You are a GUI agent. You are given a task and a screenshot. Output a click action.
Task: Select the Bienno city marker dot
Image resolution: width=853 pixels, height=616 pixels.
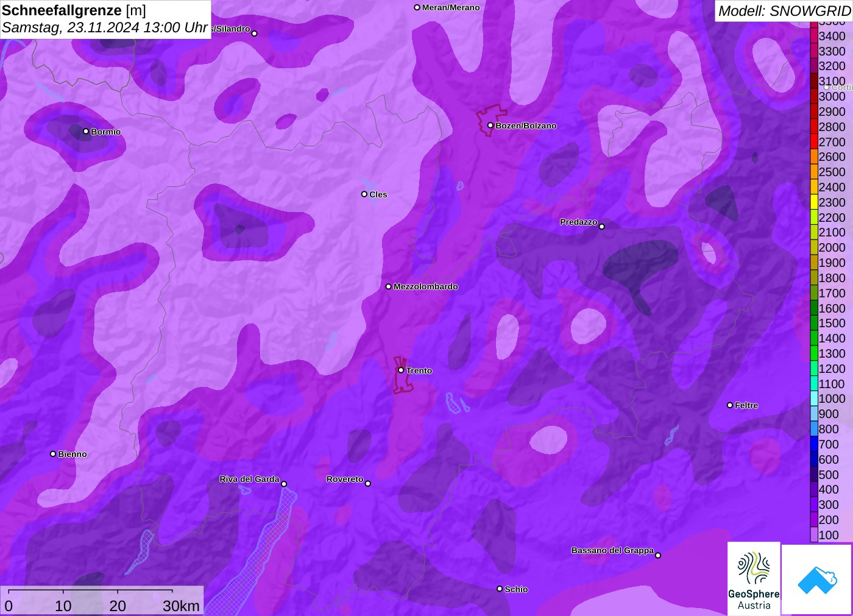[x=53, y=454]
